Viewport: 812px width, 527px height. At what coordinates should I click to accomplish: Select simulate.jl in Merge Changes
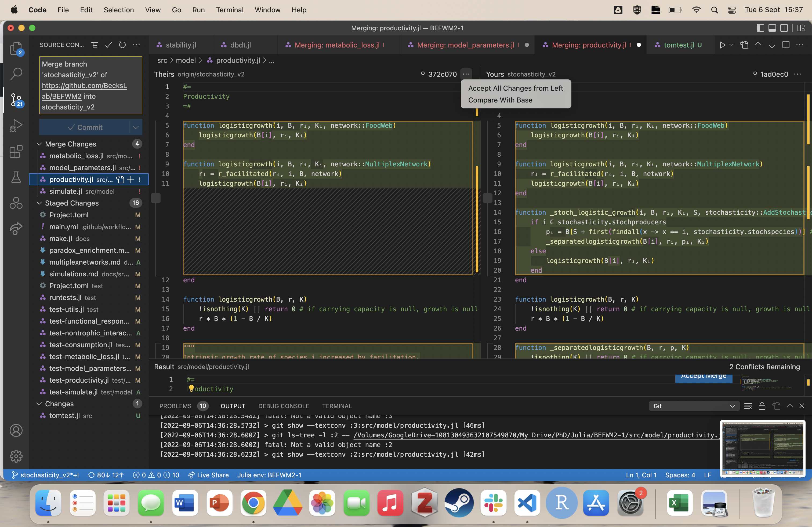coord(89,191)
